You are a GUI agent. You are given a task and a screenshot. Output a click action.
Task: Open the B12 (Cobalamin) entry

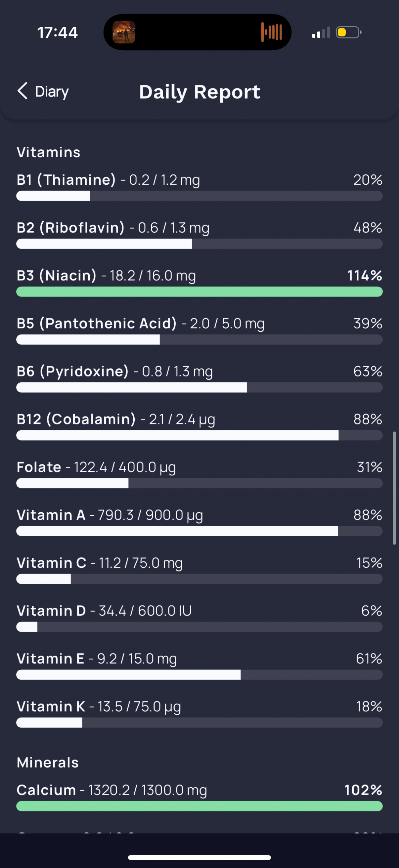pos(199,426)
